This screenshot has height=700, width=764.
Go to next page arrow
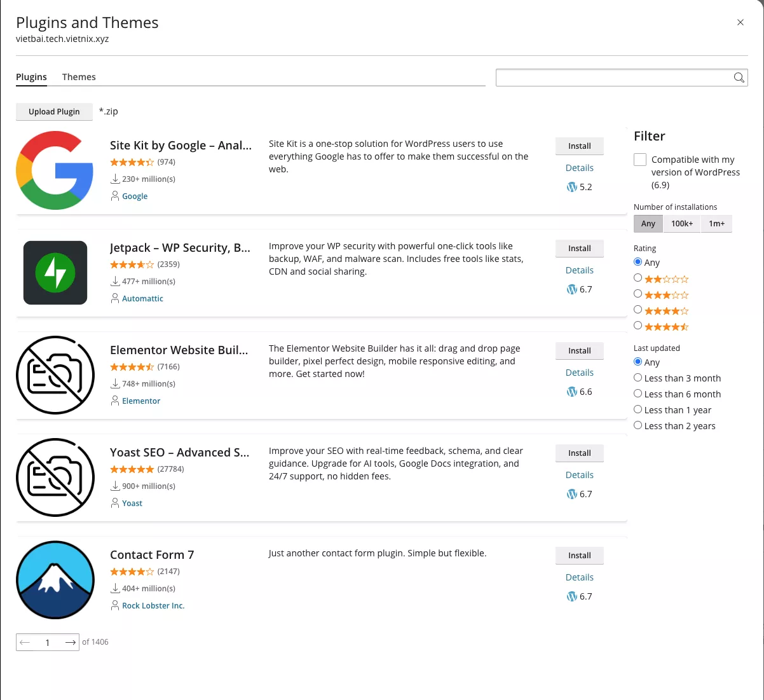(x=70, y=642)
